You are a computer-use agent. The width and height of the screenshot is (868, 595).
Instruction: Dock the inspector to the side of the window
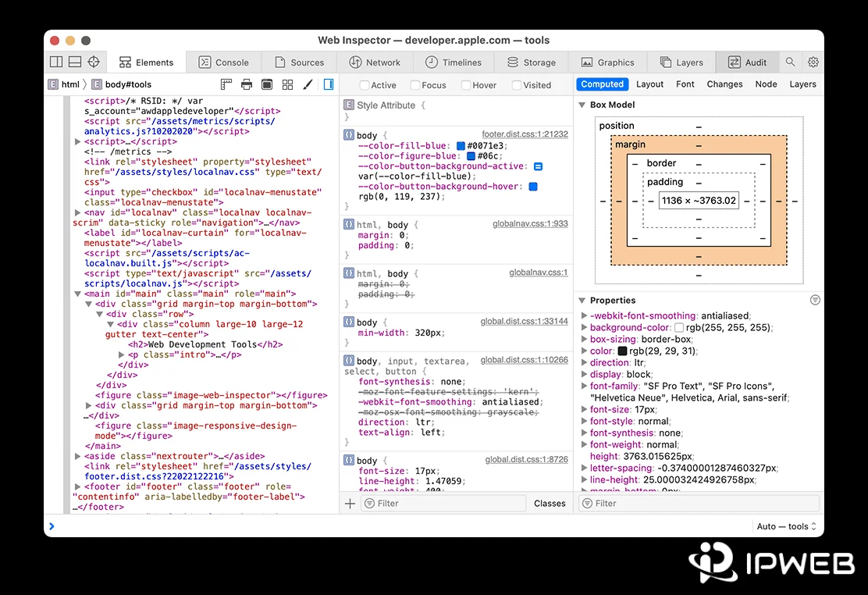(x=56, y=62)
